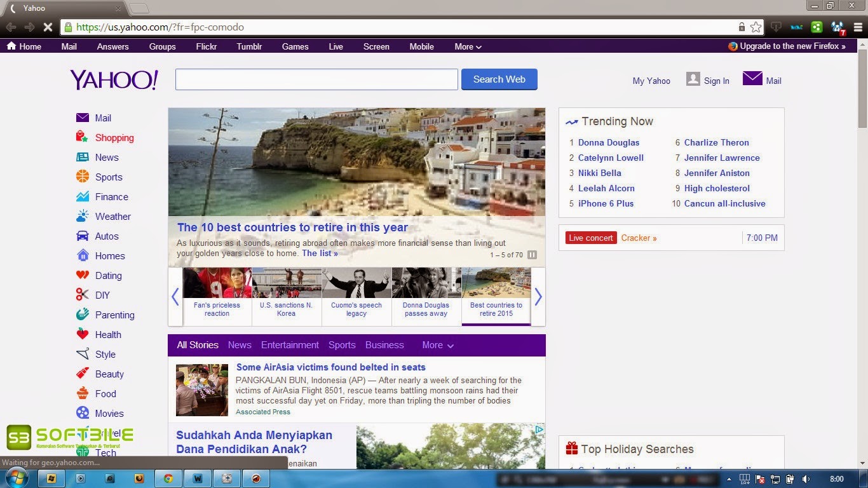Select the Business stories tab
The image size is (868, 488).
[384, 345]
